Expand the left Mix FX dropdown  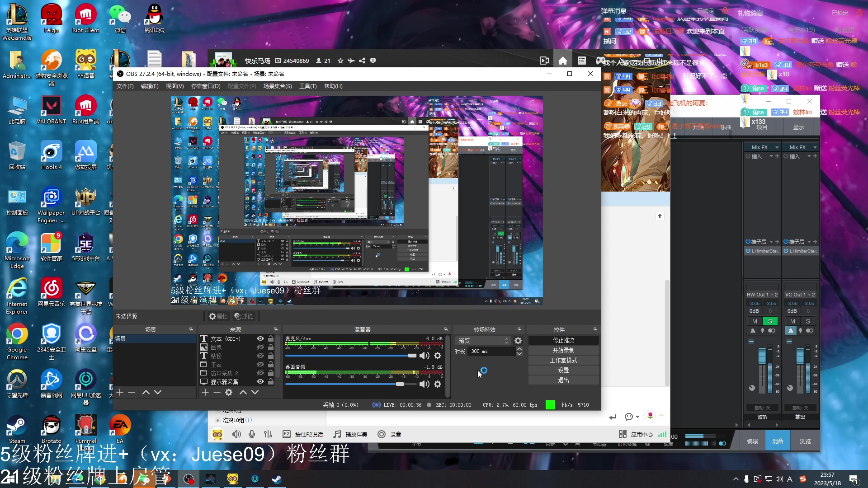point(777,147)
